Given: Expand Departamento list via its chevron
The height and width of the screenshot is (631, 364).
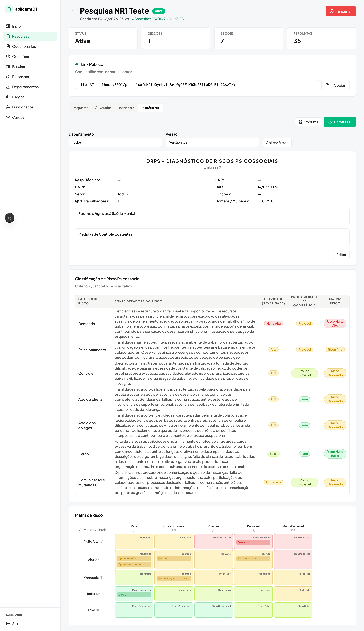Looking at the screenshot, I should pyautogui.click(x=156, y=142).
